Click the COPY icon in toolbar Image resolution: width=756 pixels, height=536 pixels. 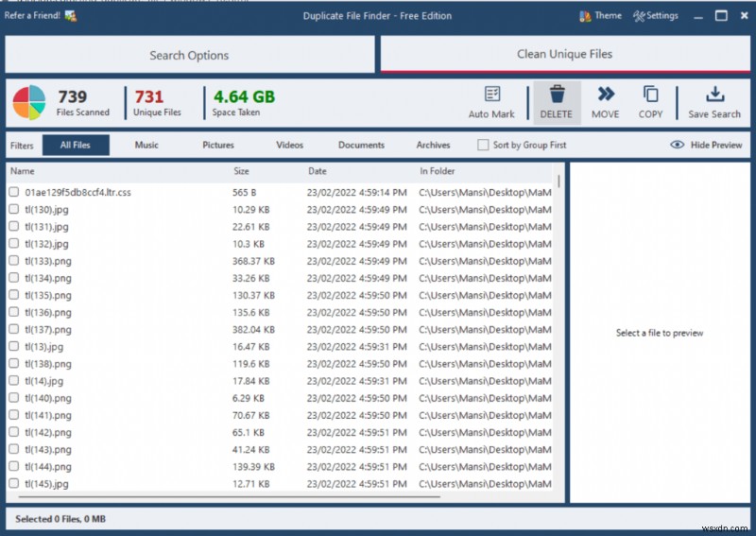[x=650, y=95]
